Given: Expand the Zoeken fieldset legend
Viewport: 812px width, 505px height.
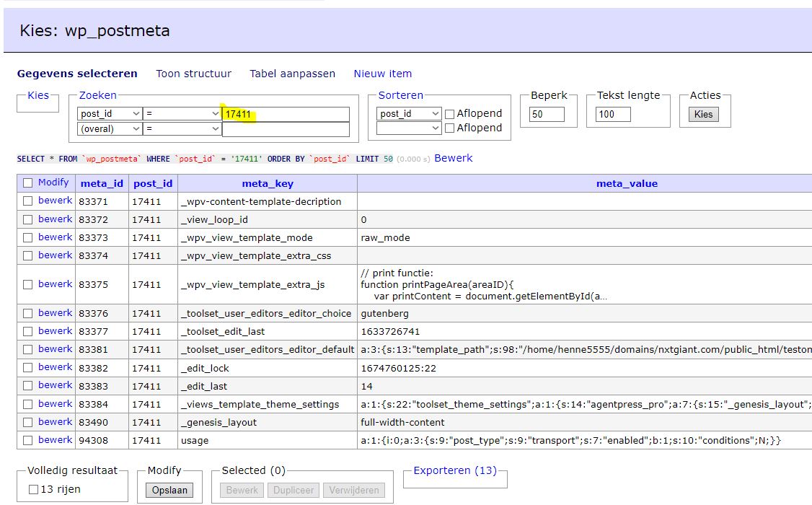Looking at the screenshot, I should pyautogui.click(x=98, y=95).
